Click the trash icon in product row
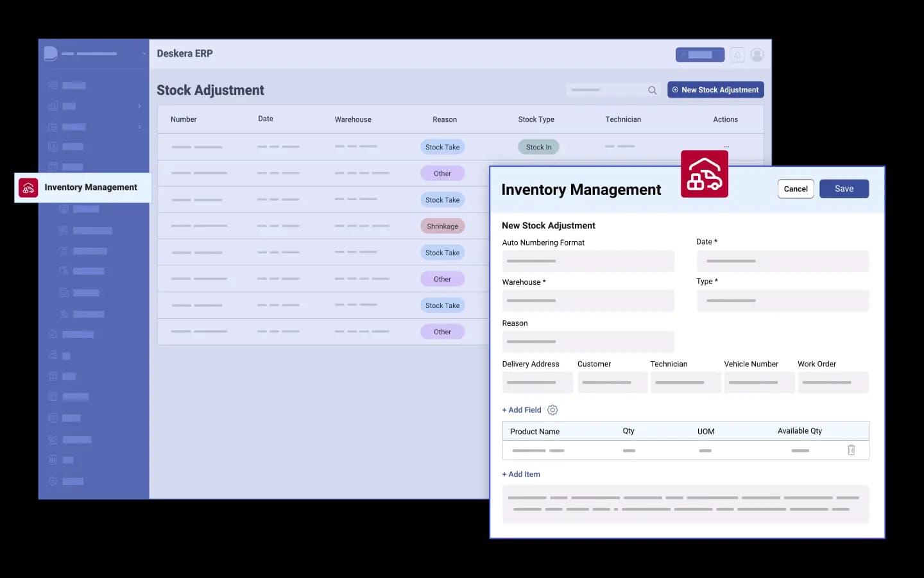 click(851, 450)
